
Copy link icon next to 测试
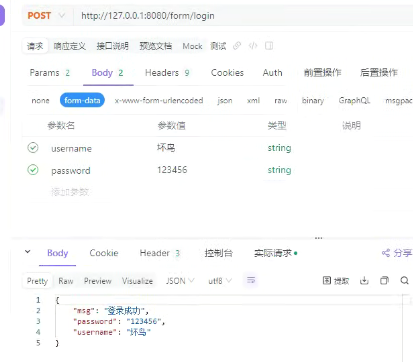237,46
